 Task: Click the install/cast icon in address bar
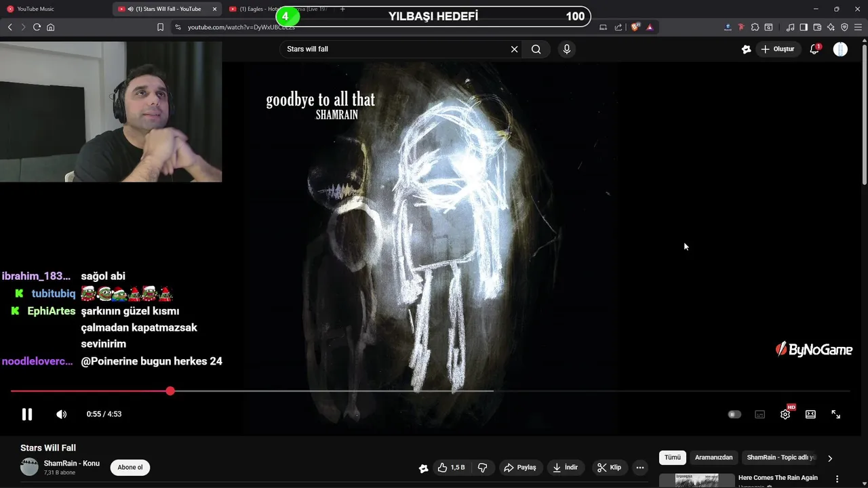603,27
